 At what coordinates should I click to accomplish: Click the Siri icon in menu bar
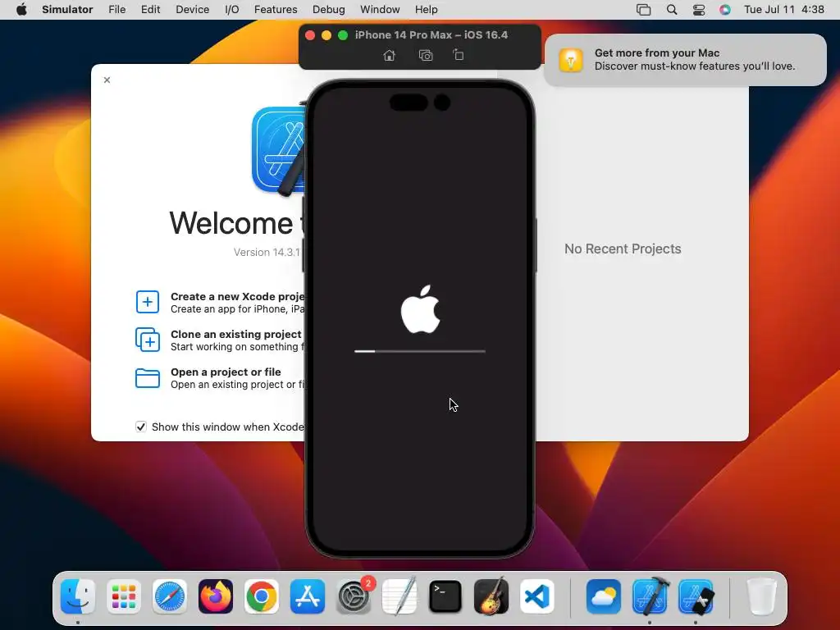725,10
